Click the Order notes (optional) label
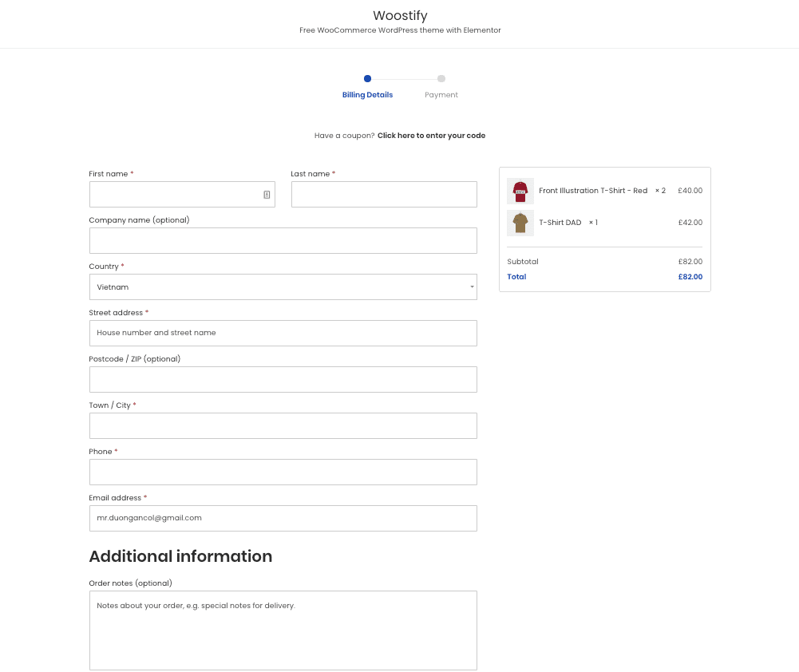Viewport: 799px width, 672px height. [130, 583]
